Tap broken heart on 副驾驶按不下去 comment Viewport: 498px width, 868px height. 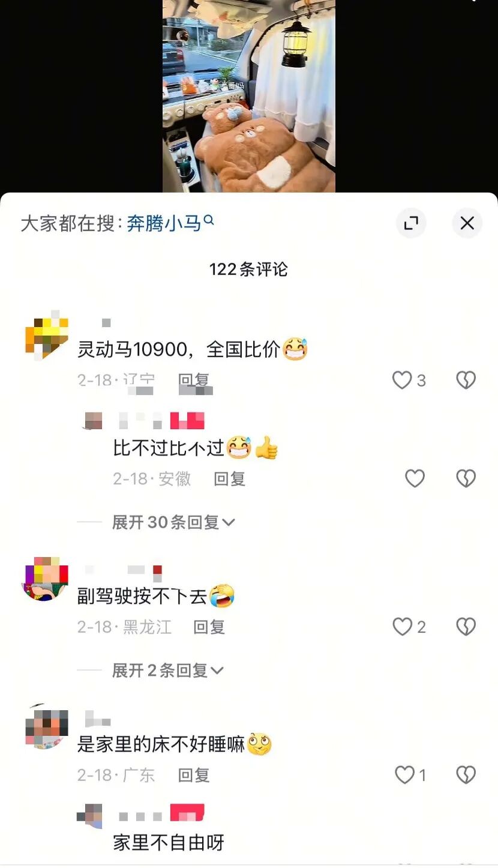(466, 627)
